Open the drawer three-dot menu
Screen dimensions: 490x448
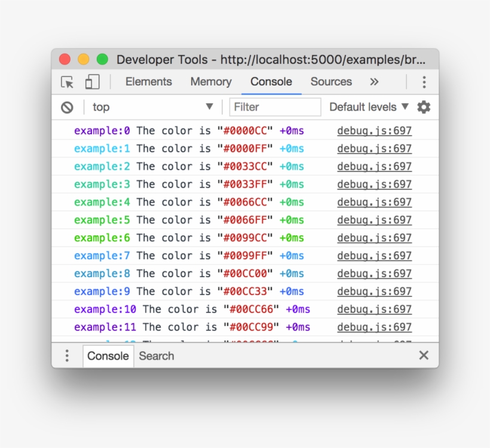tap(67, 356)
